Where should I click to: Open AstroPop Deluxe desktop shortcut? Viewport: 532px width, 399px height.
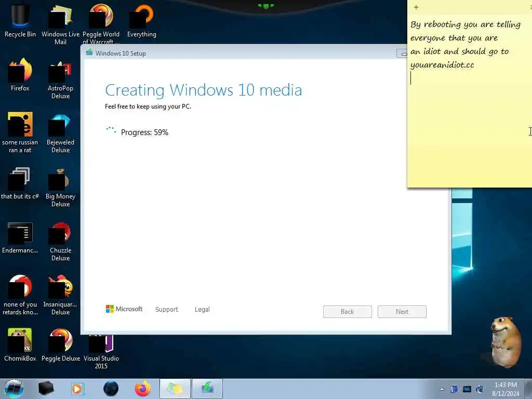click(x=60, y=79)
